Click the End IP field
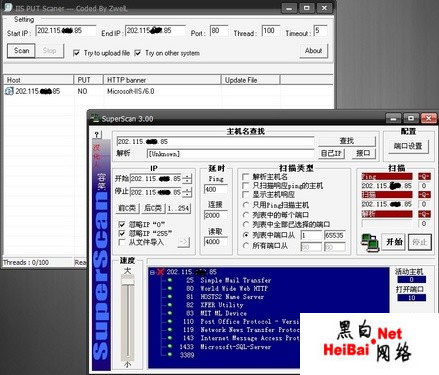Image resolution: width=439 pixels, height=375 pixels. [x=155, y=31]
